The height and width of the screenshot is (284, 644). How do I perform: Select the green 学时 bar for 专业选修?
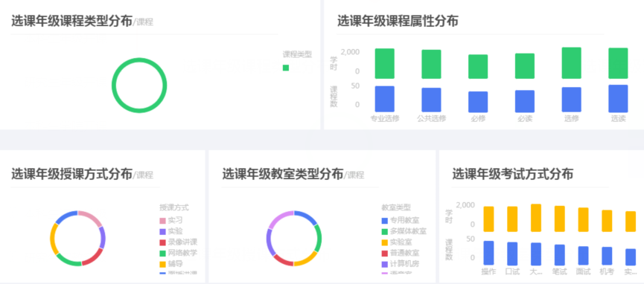pos(384,64)
